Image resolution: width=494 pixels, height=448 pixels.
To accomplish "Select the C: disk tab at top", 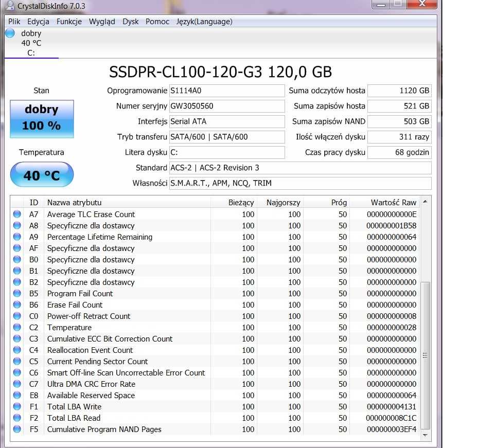I will tap(31, 43).
